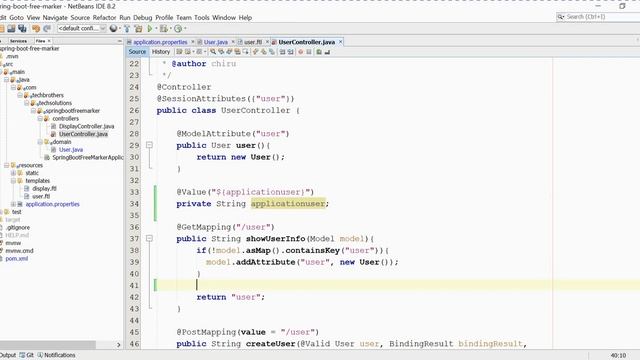Click the Shift Line Left icon
The height and width of the screenshot is (360, 640).
coord(282,52)
